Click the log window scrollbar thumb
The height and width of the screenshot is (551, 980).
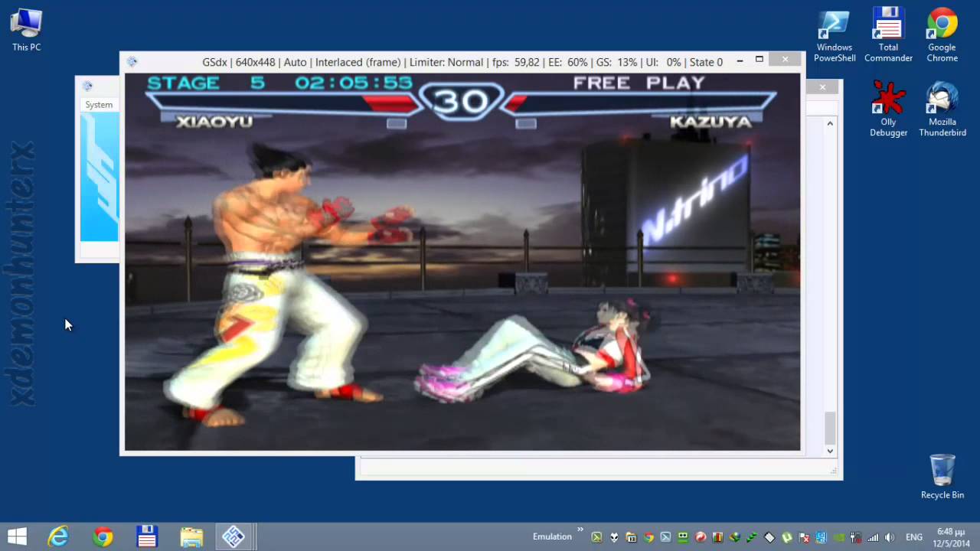[x=830, y=427]
